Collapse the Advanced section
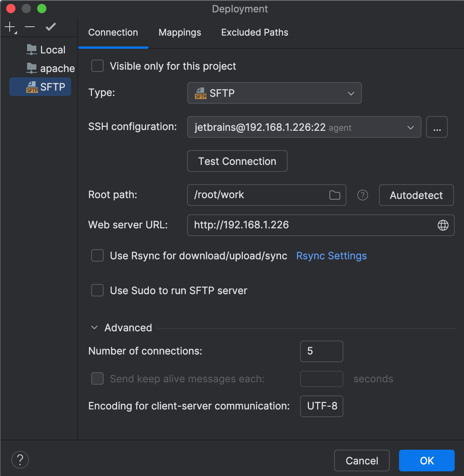Viewport: 464px width, 476px height. point(94,328)
